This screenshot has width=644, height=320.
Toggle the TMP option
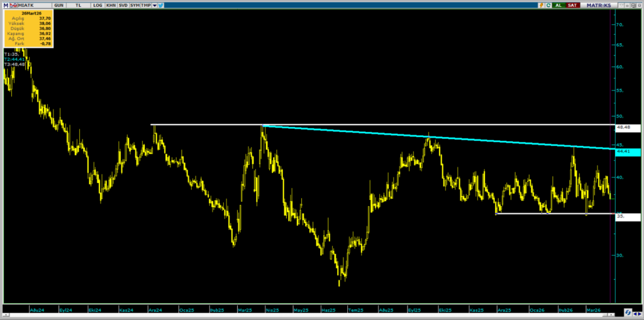pyautogui.click(x=145, y=5)
